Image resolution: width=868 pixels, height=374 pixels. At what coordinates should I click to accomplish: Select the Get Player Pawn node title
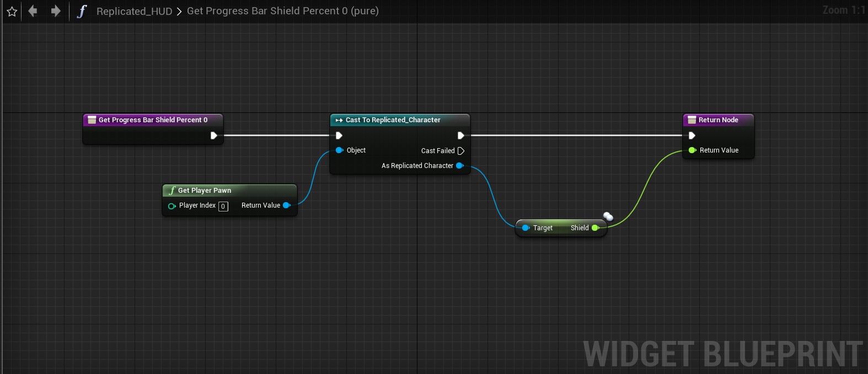[x=205, y=191]
